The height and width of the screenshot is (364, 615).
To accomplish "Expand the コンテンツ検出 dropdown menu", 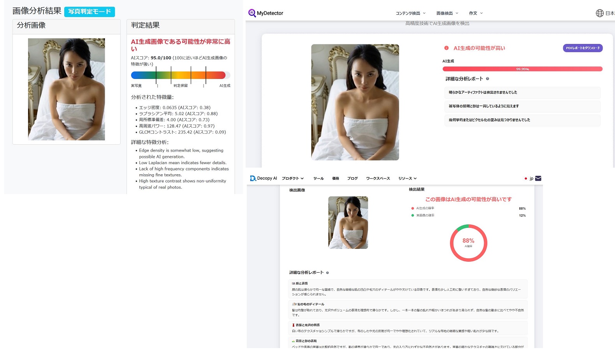I will (x=411, y=13).
